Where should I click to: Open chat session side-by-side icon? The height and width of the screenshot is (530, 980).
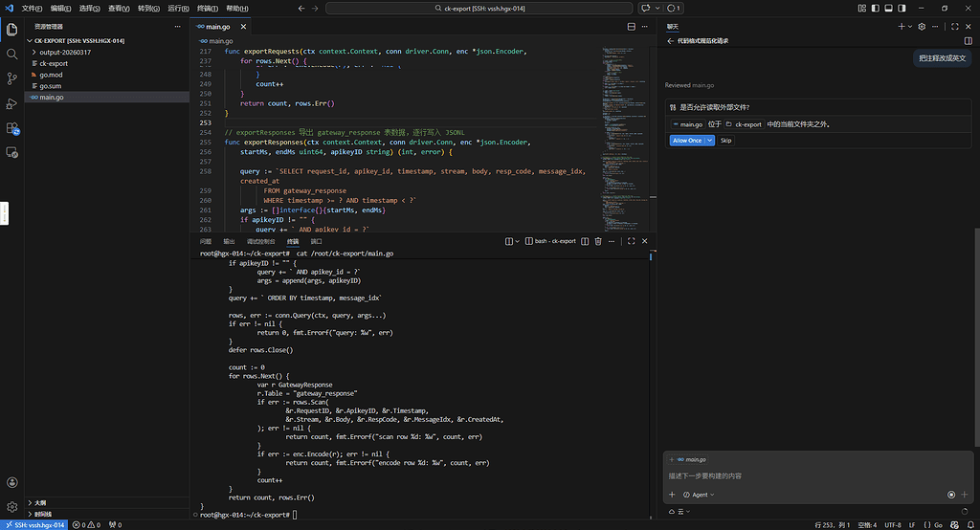coord(969,40)
